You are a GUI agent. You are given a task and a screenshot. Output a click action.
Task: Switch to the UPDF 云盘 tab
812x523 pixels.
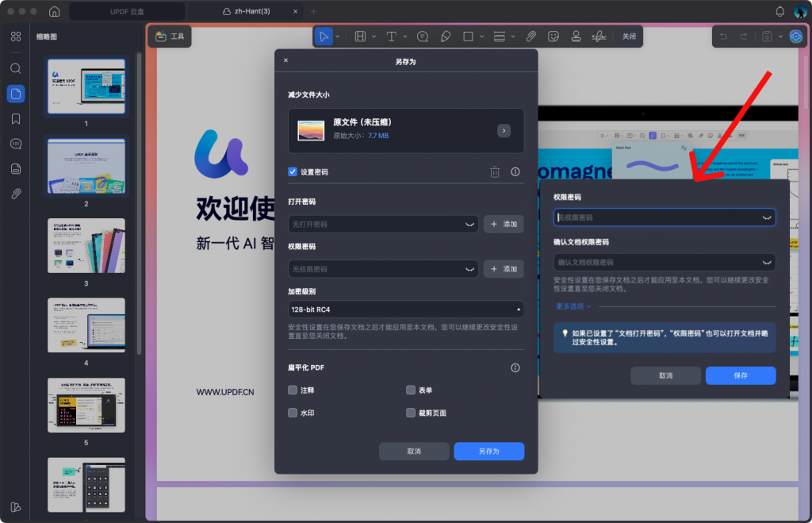tap(127, 11)
